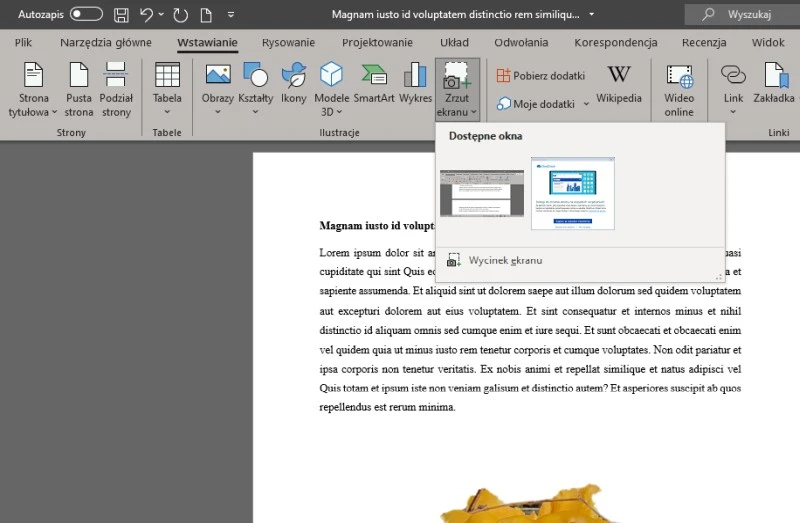Click the Undo arrow icon
Image resolution: width=800 pixels, height=523 pixels.
147,15
